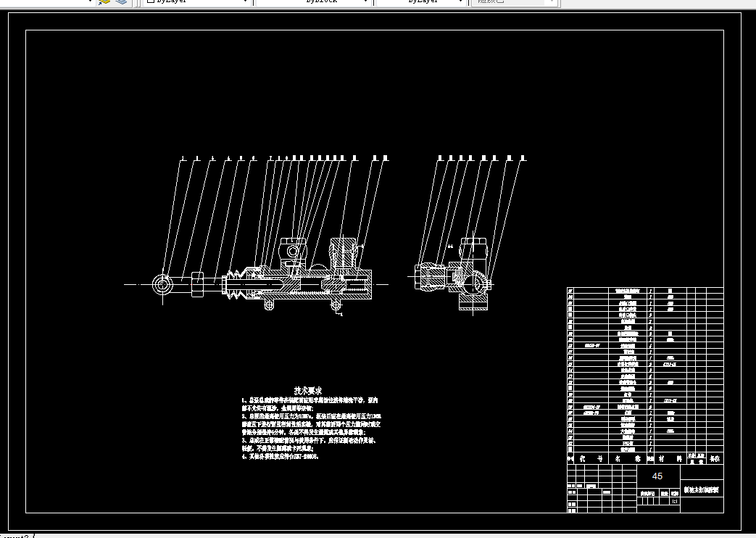
Task: Click the 材料 column header in parts list
Action: coord(670,459)
